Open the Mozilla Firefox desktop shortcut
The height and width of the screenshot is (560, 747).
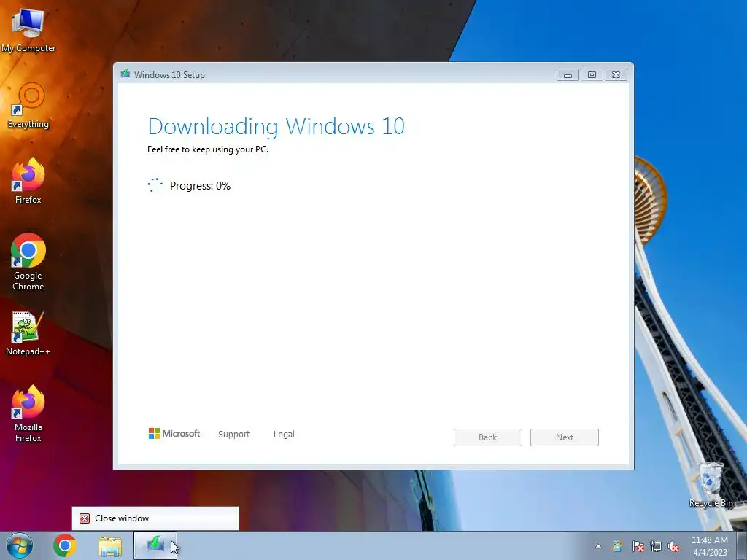pyautogui.click(x=28, y=414)
